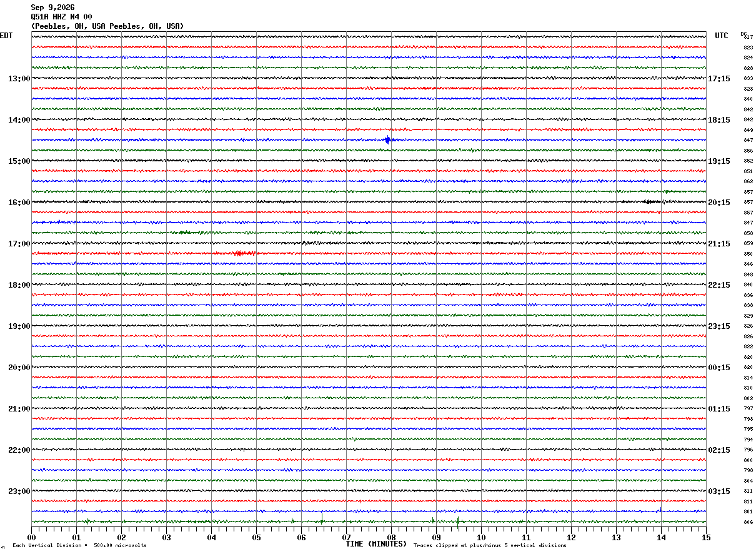Click the TIME (MINUTES) axis label
The image size is (756, 554).
376,544
